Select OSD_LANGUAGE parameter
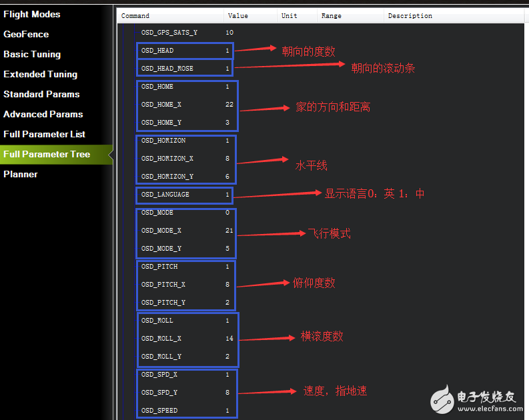The image size is (529, 420). click(165, 195)
